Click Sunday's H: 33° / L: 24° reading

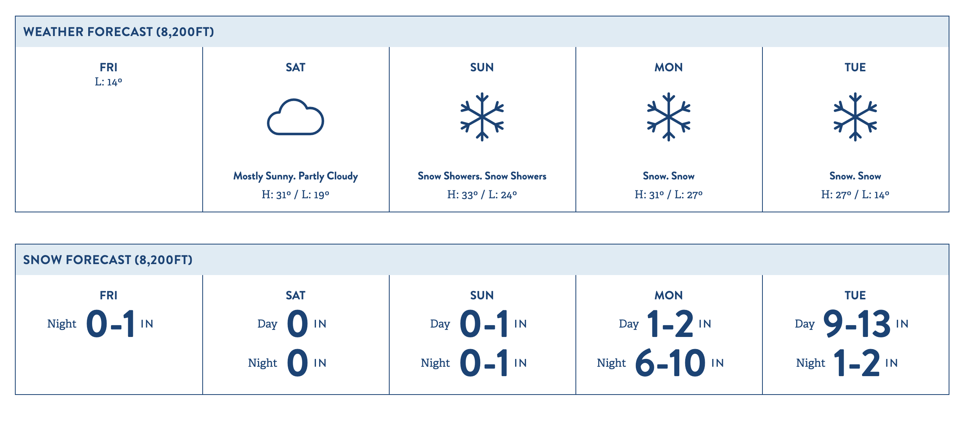[x=482, y=194]
